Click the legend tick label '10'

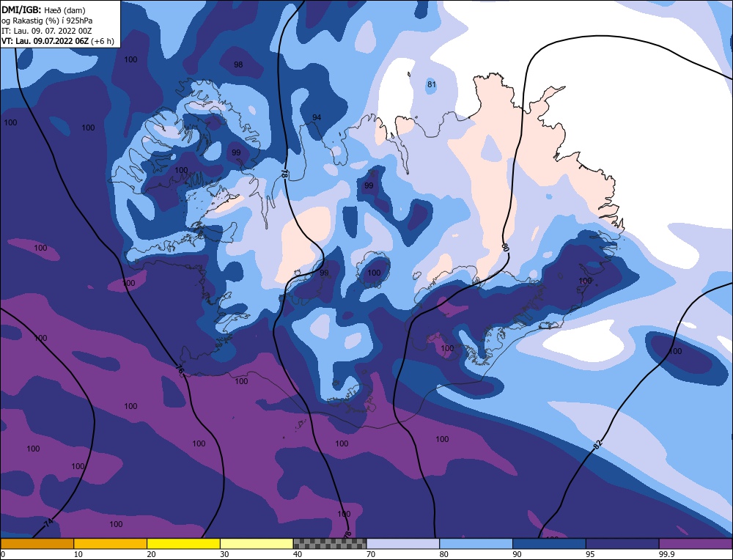click(78, 554)
